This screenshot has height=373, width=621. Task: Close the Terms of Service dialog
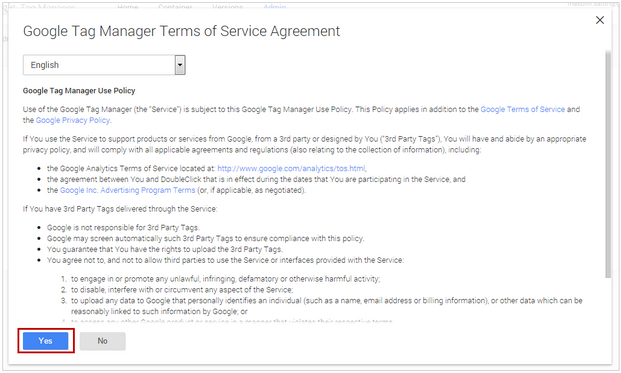(600, 20)
